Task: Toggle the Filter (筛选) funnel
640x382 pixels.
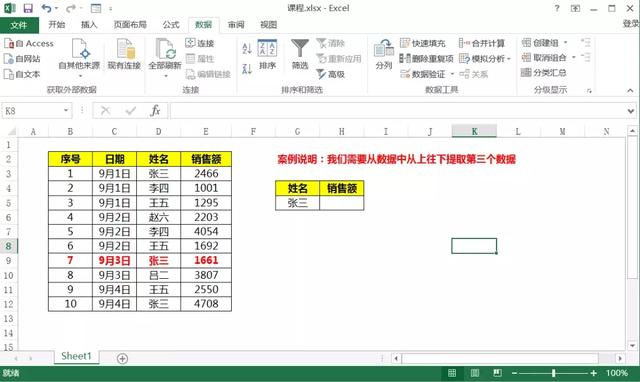Action: coord(300,55)
